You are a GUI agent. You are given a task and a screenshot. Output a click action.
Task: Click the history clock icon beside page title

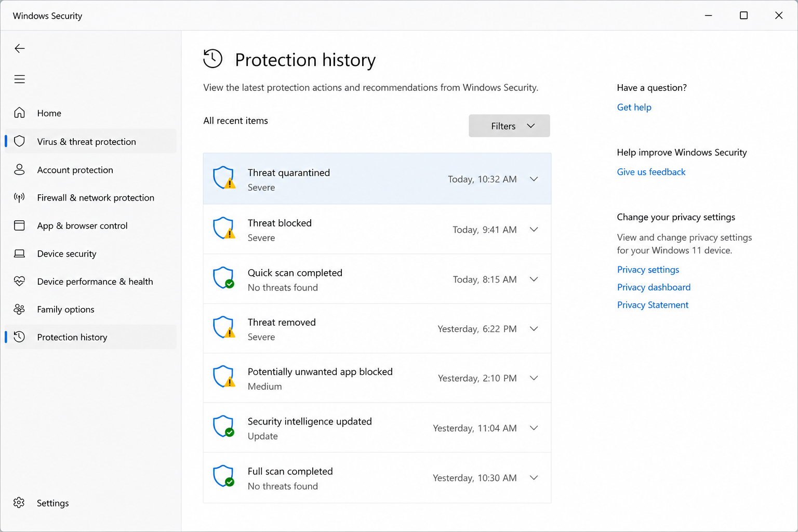point(213,59)
